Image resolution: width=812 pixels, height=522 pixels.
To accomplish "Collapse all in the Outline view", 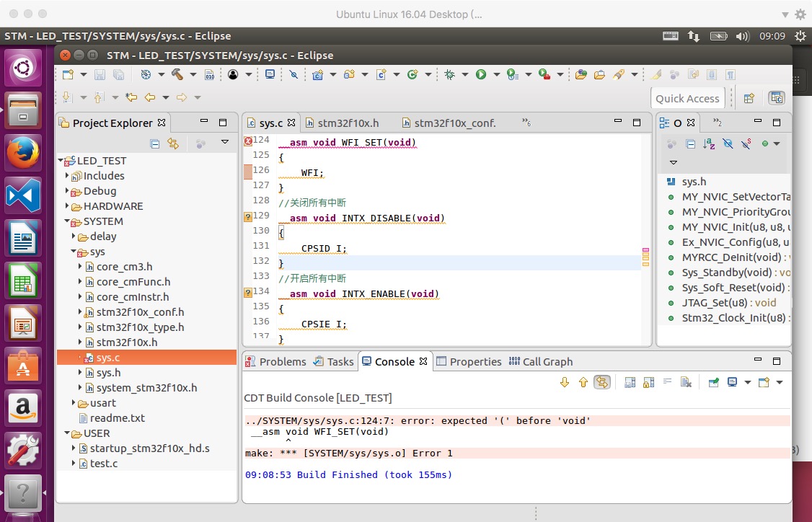I will [x=690, y=144].
